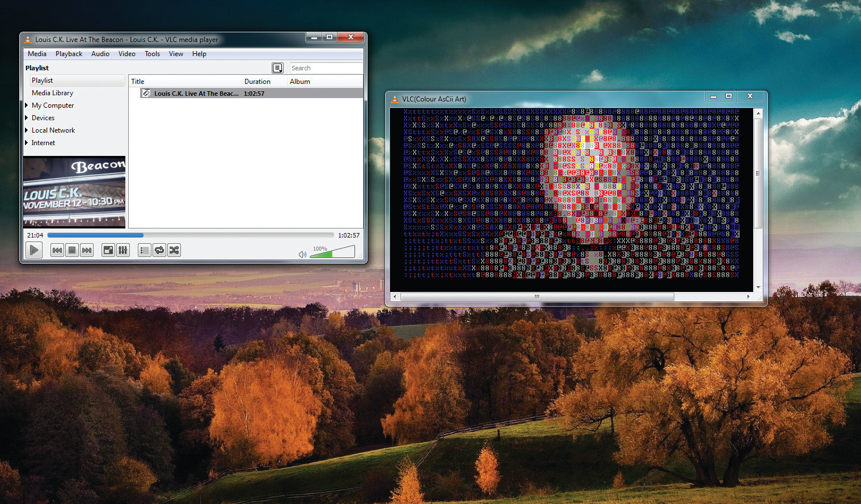Select Media Library in sidebar

click(x=52, y=93)
